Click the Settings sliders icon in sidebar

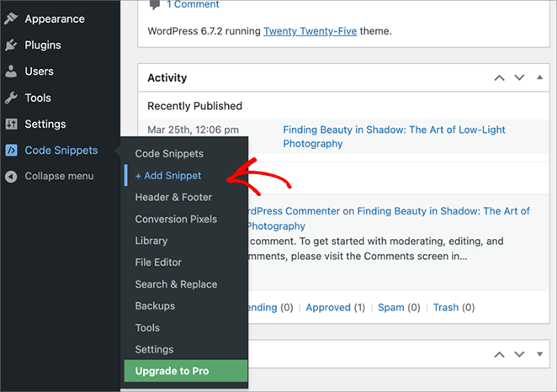coord(11,124)
